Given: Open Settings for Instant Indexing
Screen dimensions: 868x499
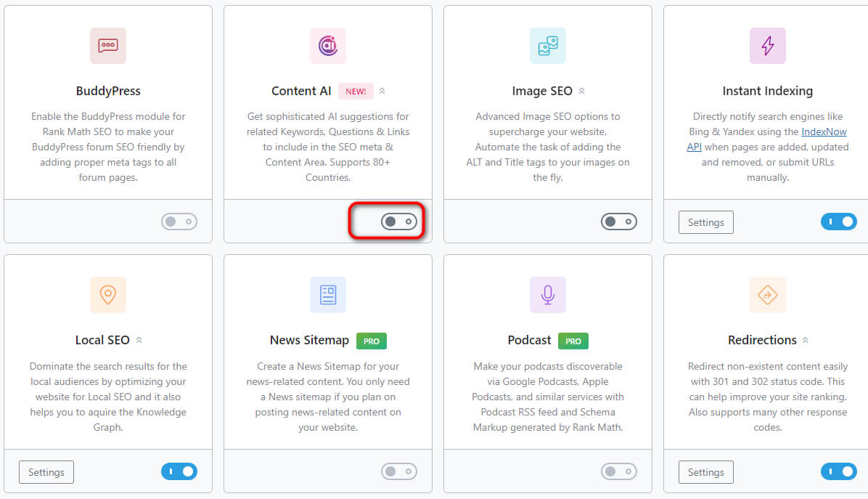Looking at the screenshot, I should pyautogui.click(x=706, y=222).
